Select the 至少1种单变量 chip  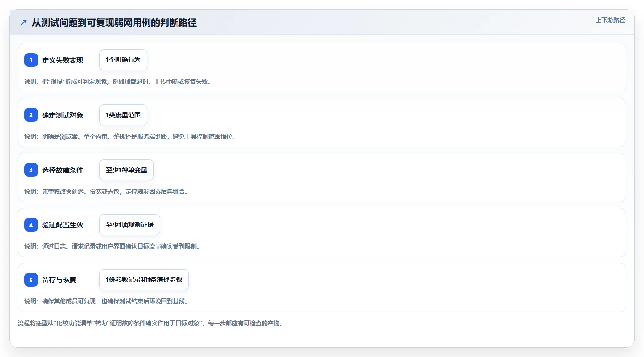126,170
